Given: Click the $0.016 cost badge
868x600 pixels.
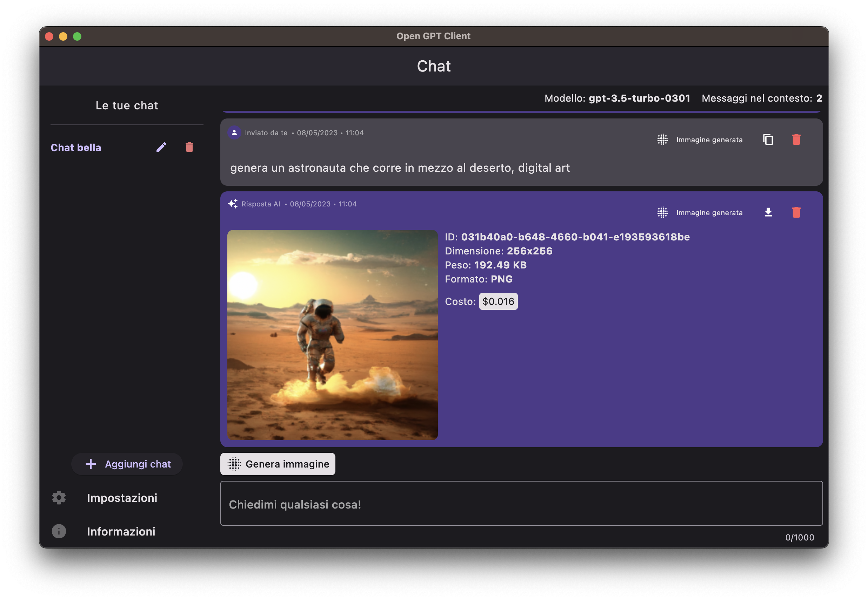Looking at the screenshot, I should click(x=498, y=301).
